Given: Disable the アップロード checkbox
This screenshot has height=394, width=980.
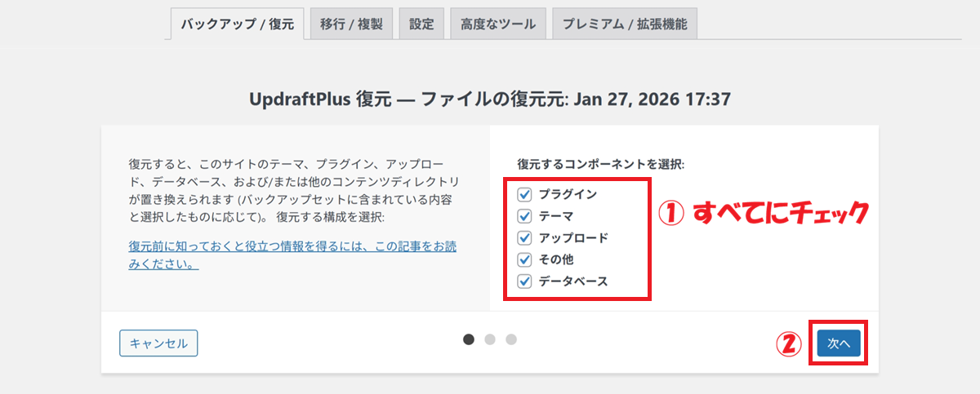Looking at the screenshot, I should pos(524,239).
